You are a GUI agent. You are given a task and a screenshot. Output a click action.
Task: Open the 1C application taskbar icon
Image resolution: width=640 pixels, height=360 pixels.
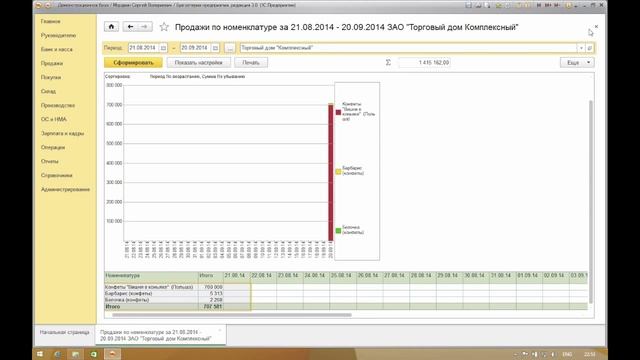point(112,354)
